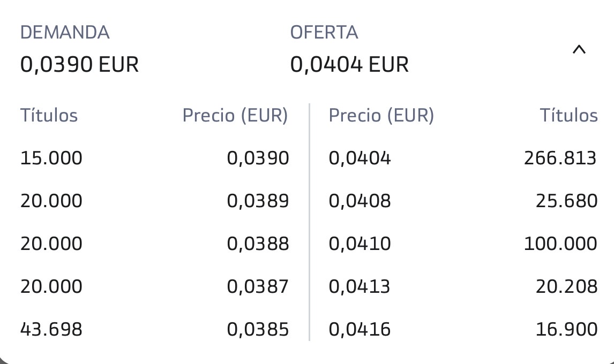Choose the bid row at price 0,0387
This screenshot has width=614, height=364.
coord(155,286)
